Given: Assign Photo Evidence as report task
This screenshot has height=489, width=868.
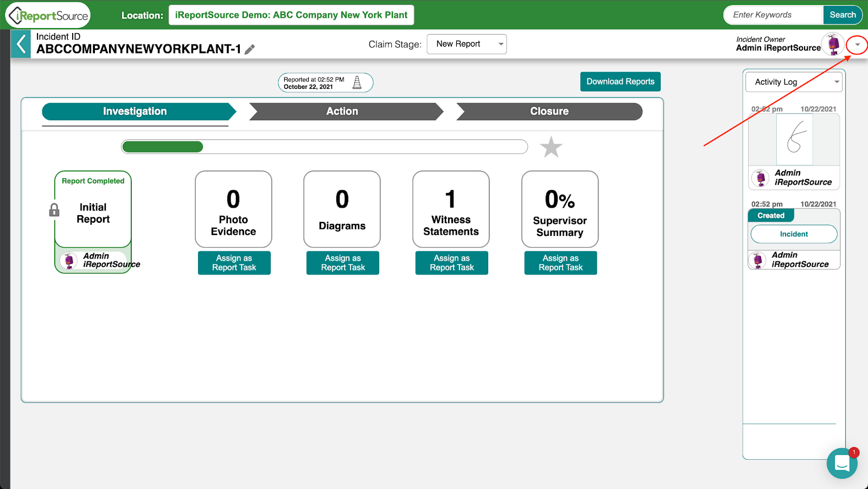Looking at the screenshot, I should [x=234, y=263].
